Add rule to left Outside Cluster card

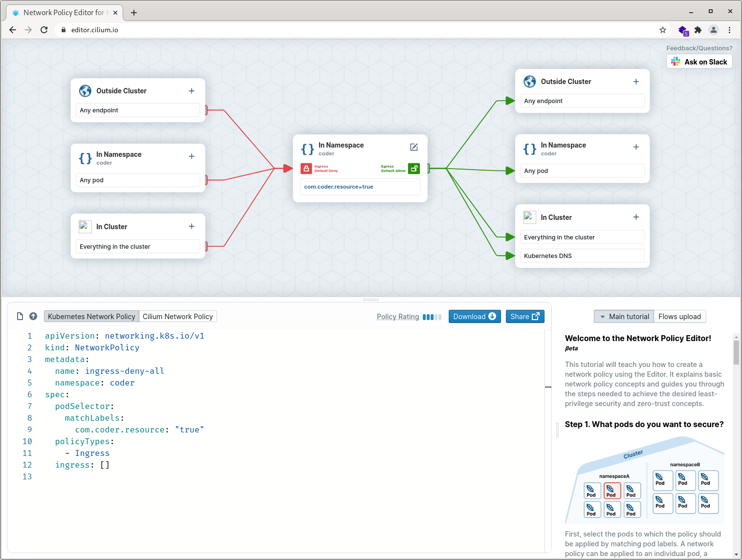click(x=192, y=91)
